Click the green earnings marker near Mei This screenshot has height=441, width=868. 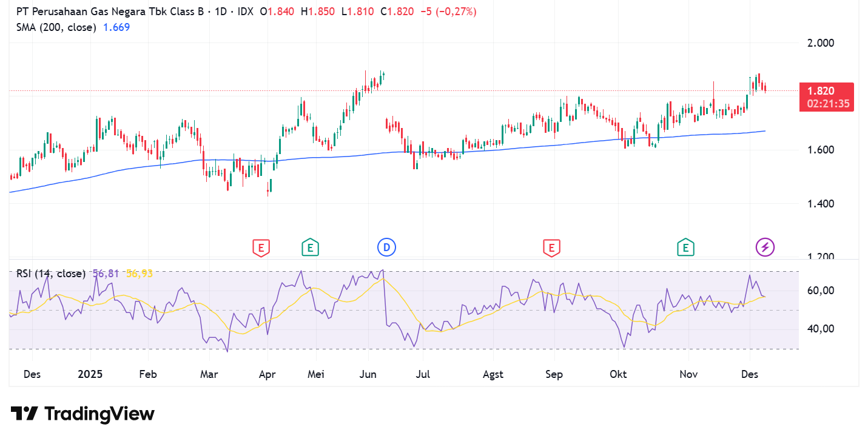point(310,247)
